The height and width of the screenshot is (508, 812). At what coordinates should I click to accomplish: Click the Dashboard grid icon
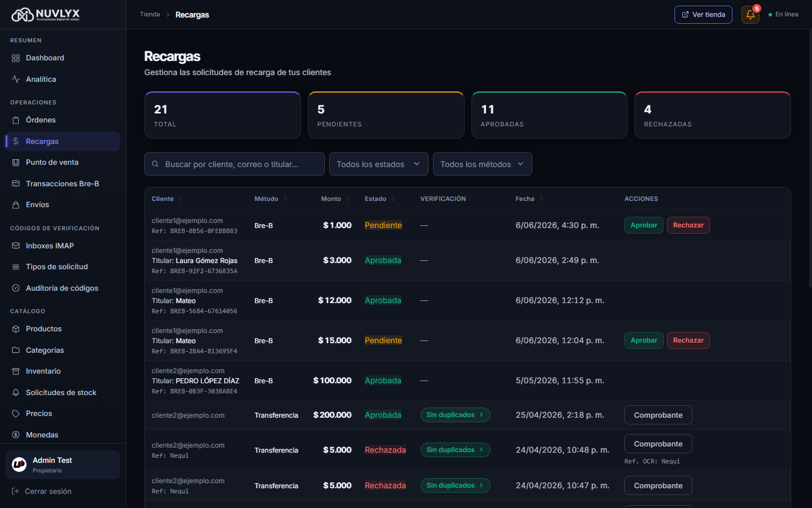(x=16, y=58)
